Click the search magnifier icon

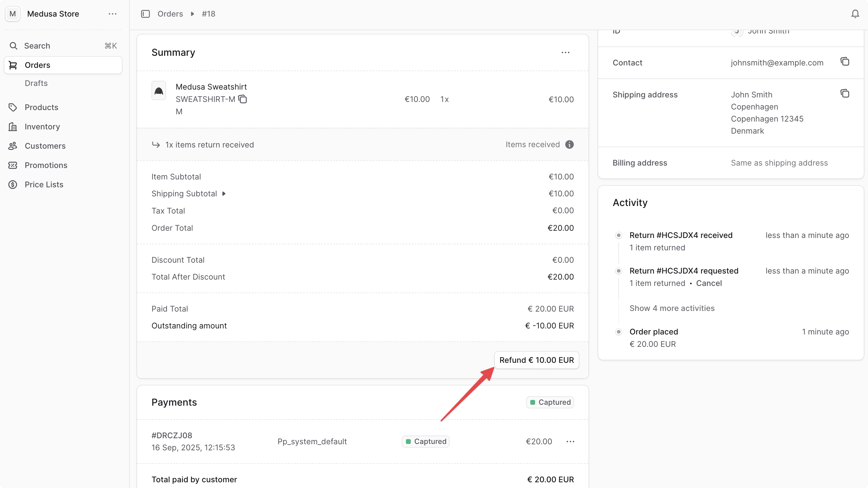(14, 46)
